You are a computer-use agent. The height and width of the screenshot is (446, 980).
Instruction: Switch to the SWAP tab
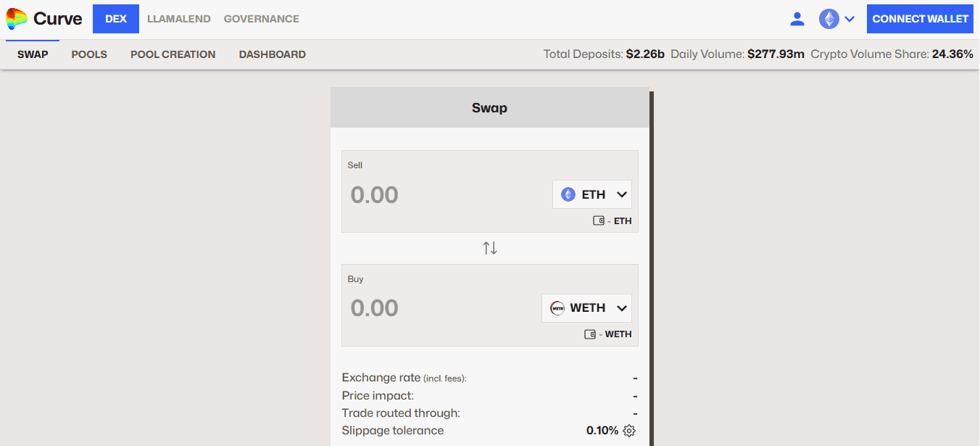click(x=33, y=54)
